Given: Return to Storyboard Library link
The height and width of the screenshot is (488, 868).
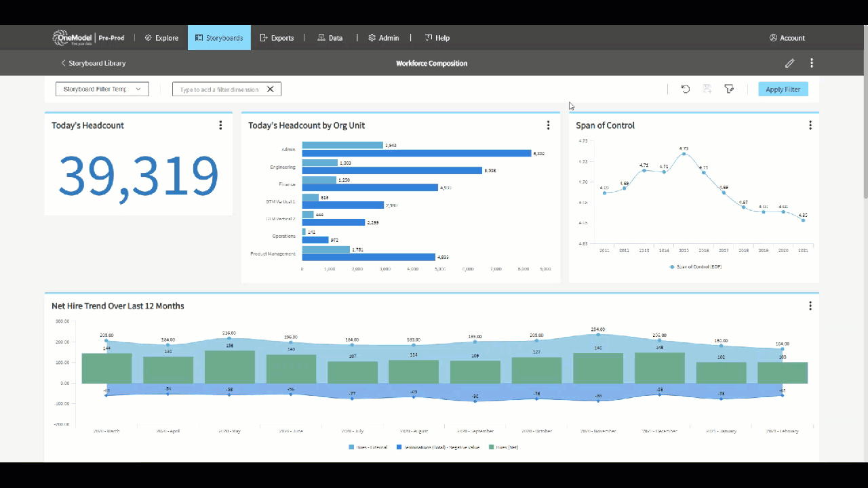Looking at the screenshot, I should 93,63.
